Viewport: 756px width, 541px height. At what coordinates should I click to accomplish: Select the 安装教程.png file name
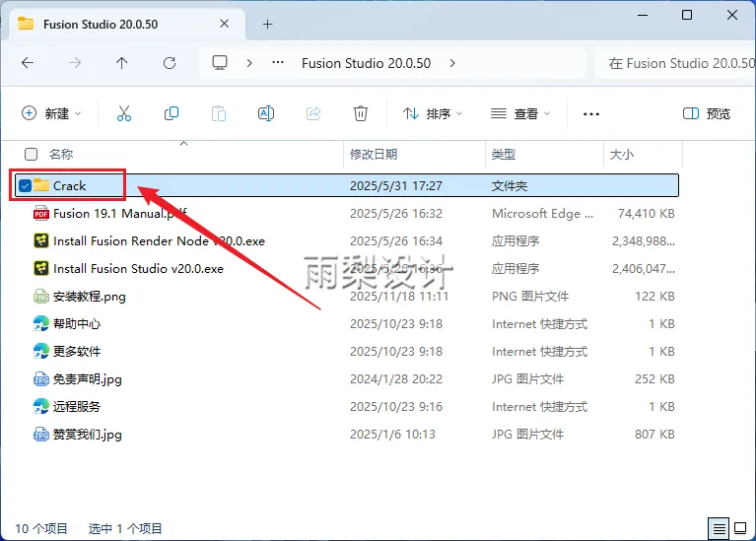click(x=90, y=297)
